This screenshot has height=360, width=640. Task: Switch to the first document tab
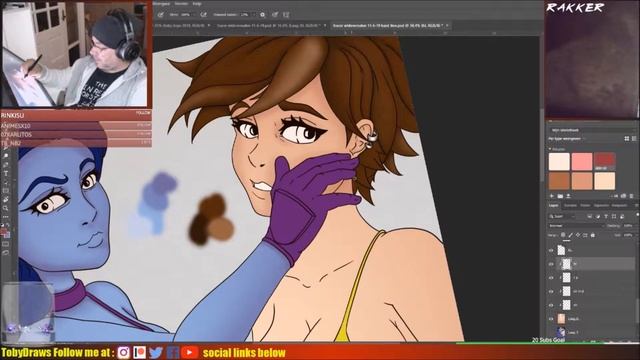pos(180,25)
